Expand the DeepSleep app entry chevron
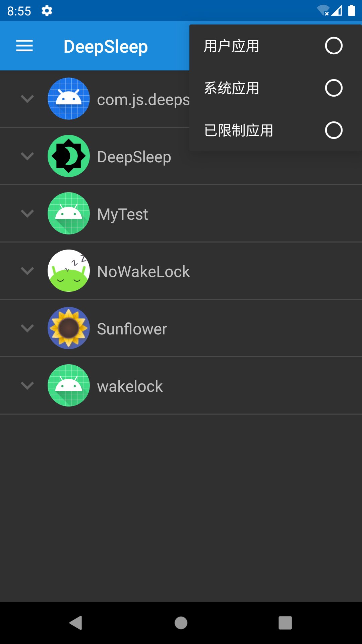This screenshot has height=644, width=362. [x=27, y=156]
